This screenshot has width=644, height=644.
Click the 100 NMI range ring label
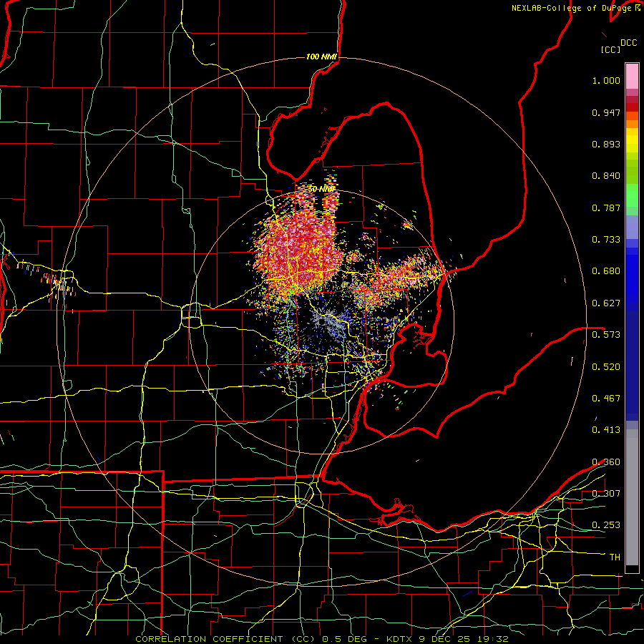[321, 57]
